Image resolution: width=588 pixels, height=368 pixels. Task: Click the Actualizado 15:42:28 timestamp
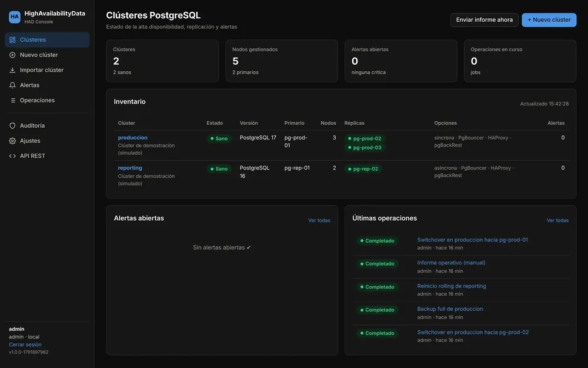click(x=544, y=104)
